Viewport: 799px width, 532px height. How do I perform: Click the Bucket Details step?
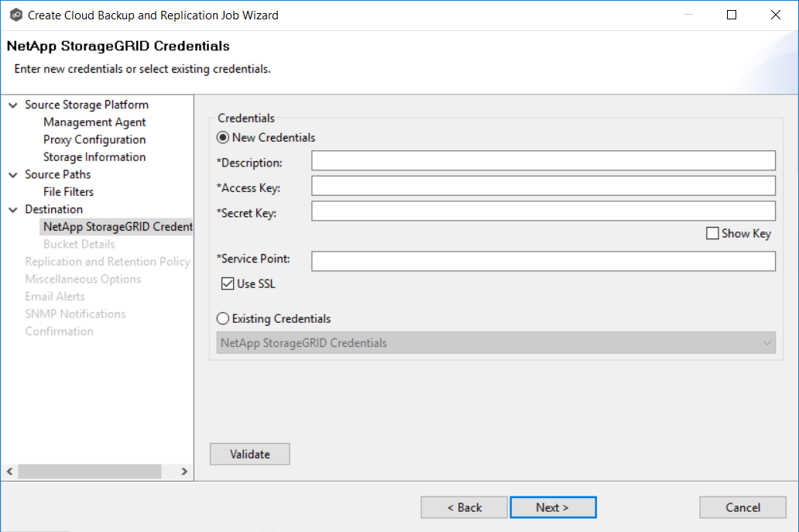tap(79, 244)
